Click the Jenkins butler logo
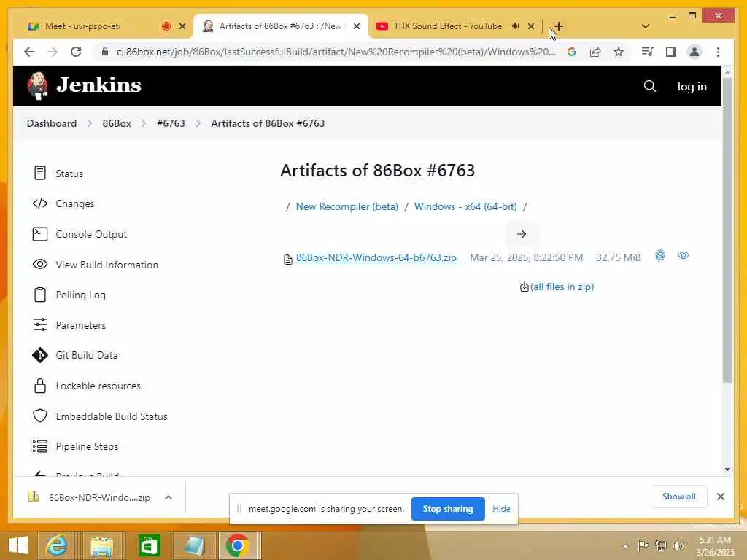Viewport: 747px width, 560px height. pyautogui.click(x=38, y=86)
